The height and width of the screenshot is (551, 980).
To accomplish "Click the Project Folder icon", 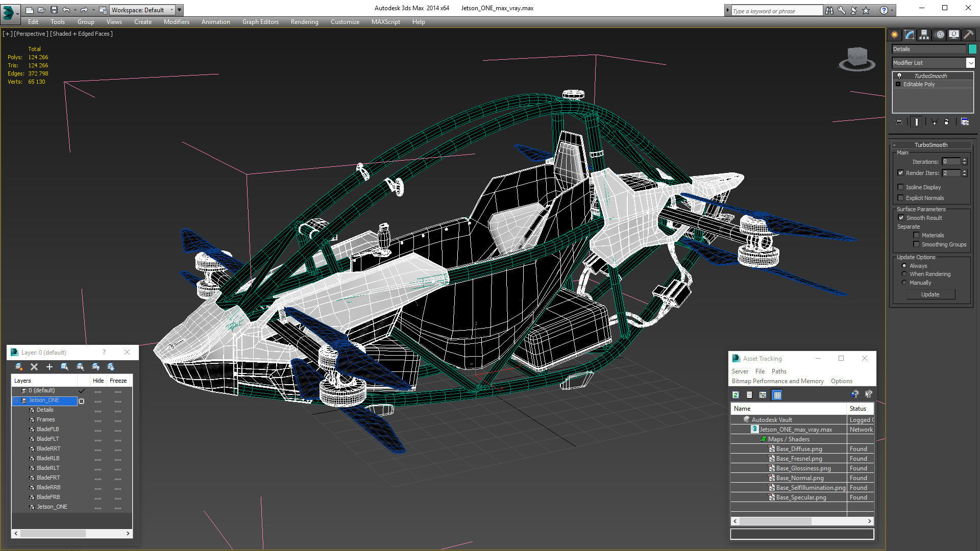I will pyautogui.click(x=103, y=10).
